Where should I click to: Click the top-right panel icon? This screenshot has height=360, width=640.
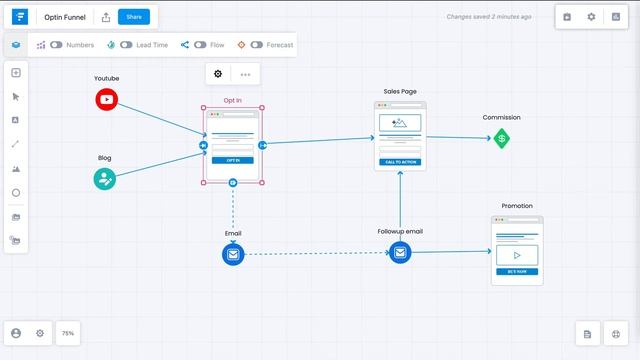(x=616, y=17)
